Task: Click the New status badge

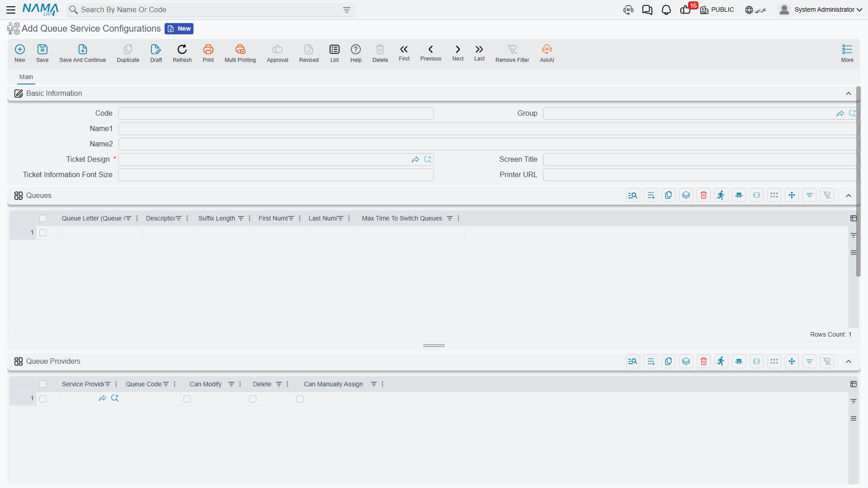Action: [179, 28]
